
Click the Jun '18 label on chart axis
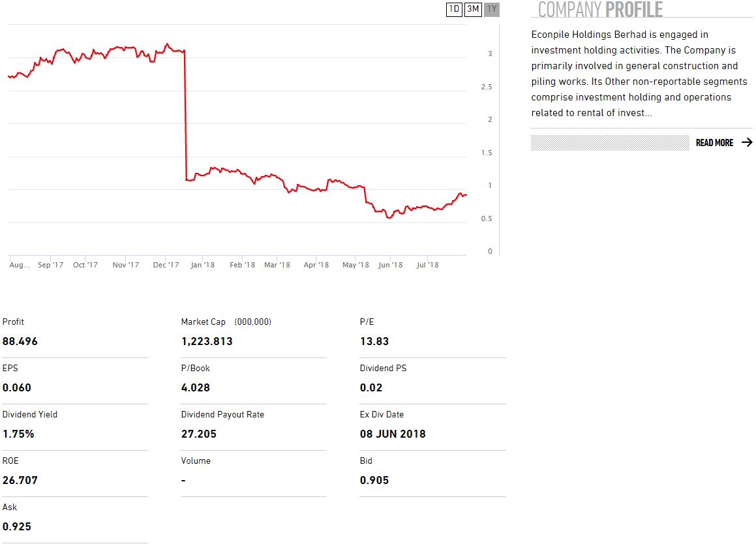click(x=390, y=265)
